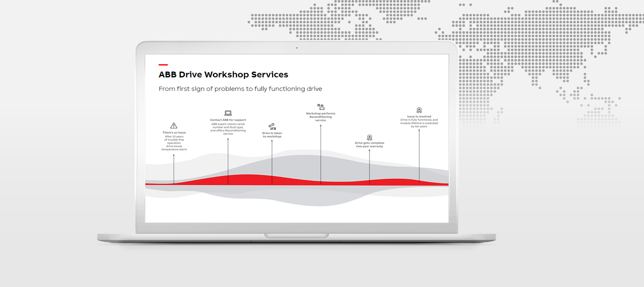Select the 'ABB Drive Workshop Services' heading
The image size is (644, 287).
[223, 75]
